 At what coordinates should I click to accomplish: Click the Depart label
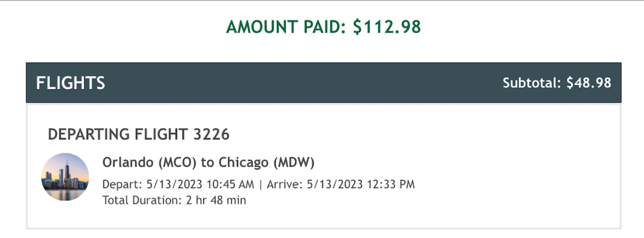pos(122,184)
